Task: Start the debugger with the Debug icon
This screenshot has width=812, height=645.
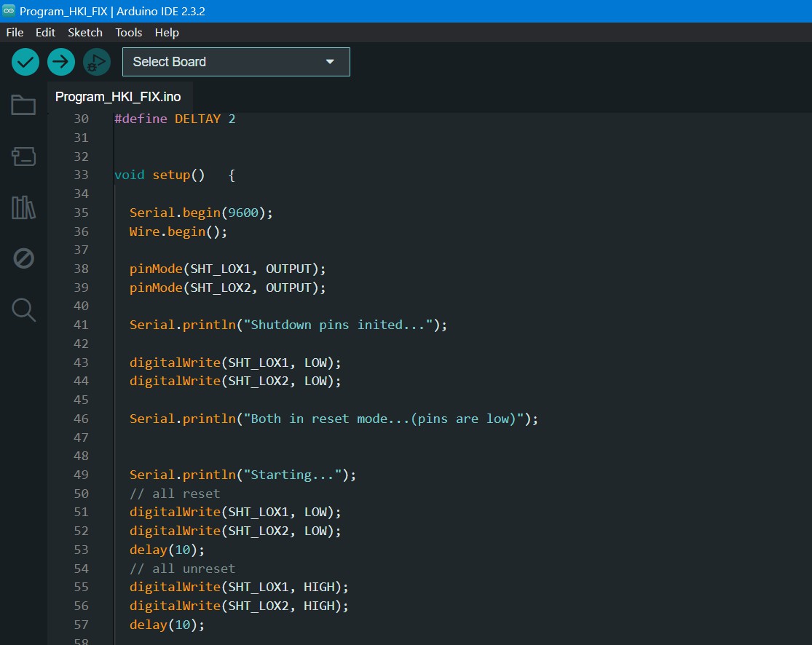Action: point(96,62)
